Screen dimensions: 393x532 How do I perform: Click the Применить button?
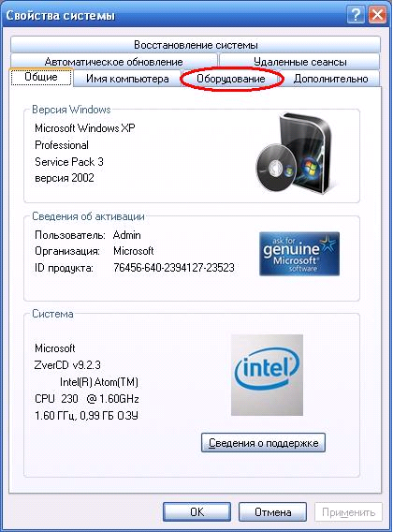[349, 512]
